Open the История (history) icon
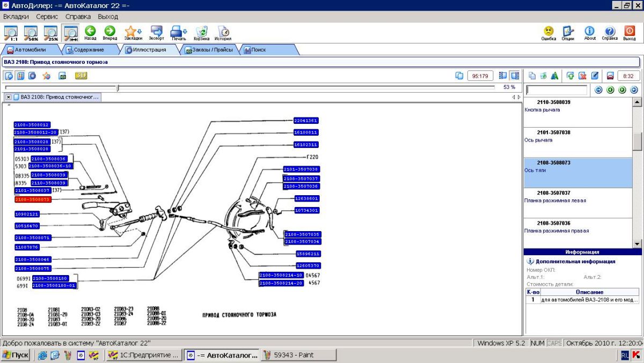Viewport: 644px width, 363px height. click(x=223, y=32)
